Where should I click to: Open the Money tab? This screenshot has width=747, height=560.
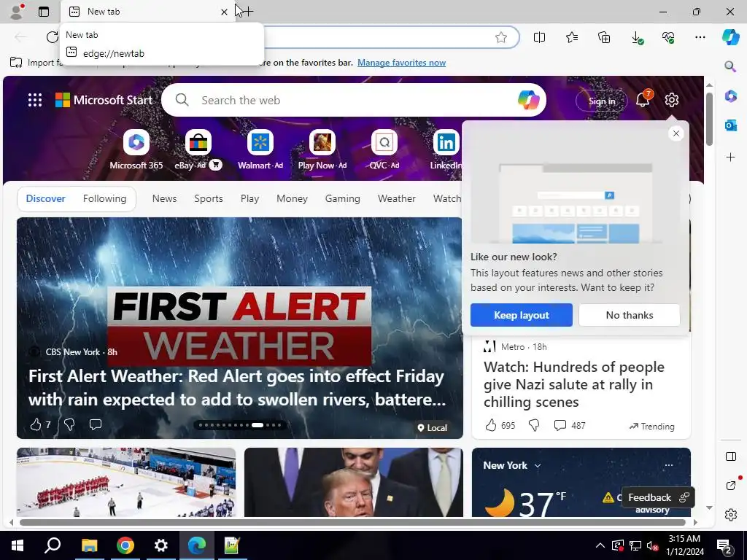point(292,198)
